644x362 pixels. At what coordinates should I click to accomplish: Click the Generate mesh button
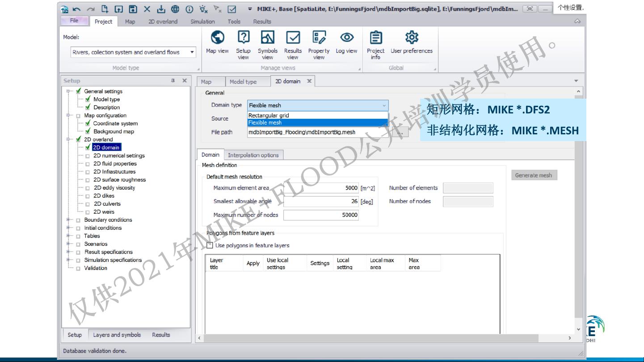[534, 175]
